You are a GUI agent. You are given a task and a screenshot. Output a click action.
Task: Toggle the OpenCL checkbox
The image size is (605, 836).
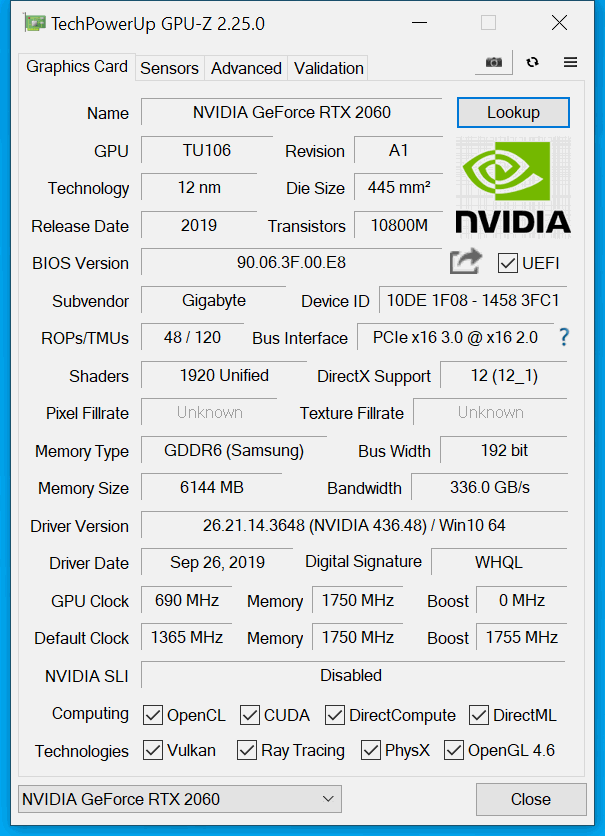153,715
